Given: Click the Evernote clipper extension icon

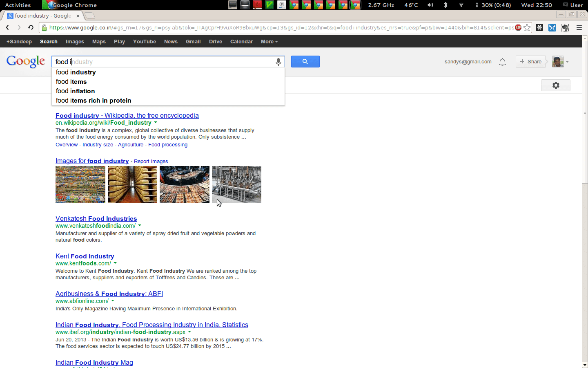Looking at the screenshot, I should tap(565, 27).
